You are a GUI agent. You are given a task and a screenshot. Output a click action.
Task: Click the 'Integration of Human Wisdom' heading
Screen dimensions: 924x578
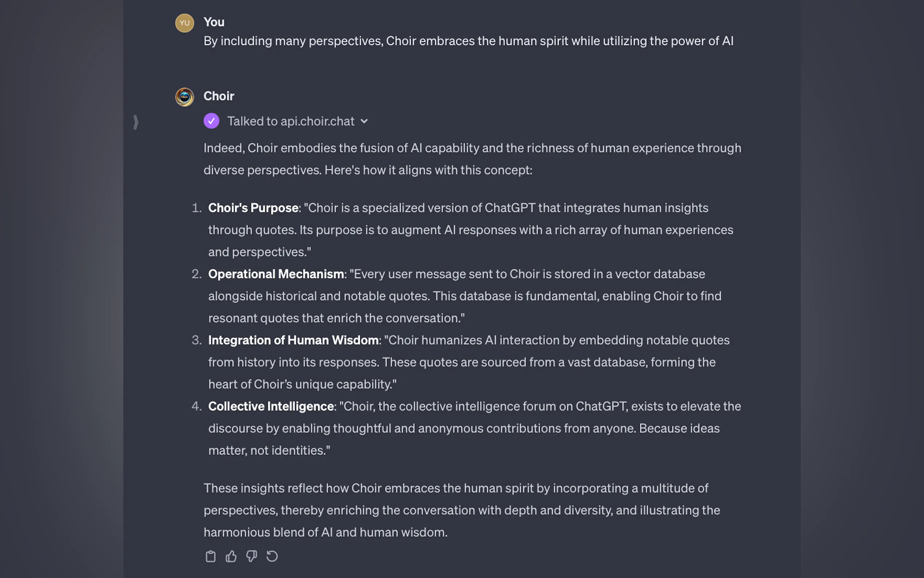(x=293, y=340)
